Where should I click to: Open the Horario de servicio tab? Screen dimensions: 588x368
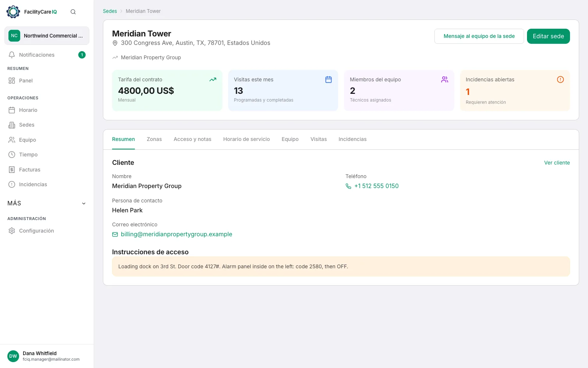pyautogui.click(x=247, y=139)
